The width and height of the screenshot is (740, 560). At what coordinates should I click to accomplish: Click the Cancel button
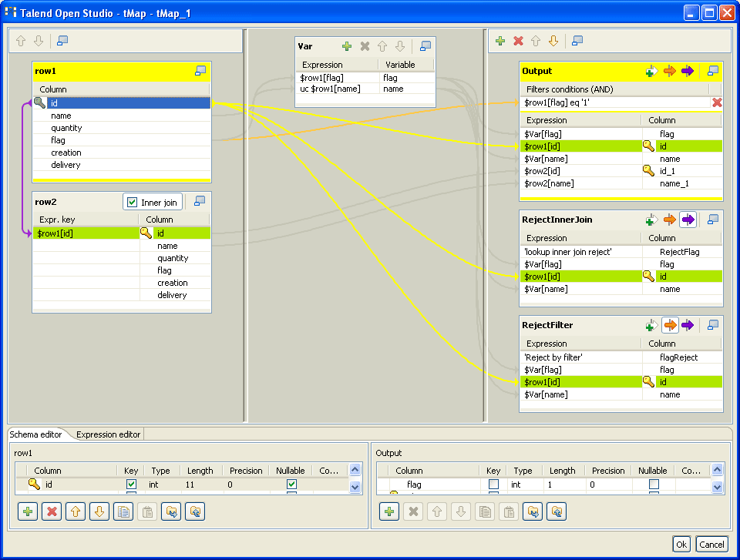click(711, 545)
